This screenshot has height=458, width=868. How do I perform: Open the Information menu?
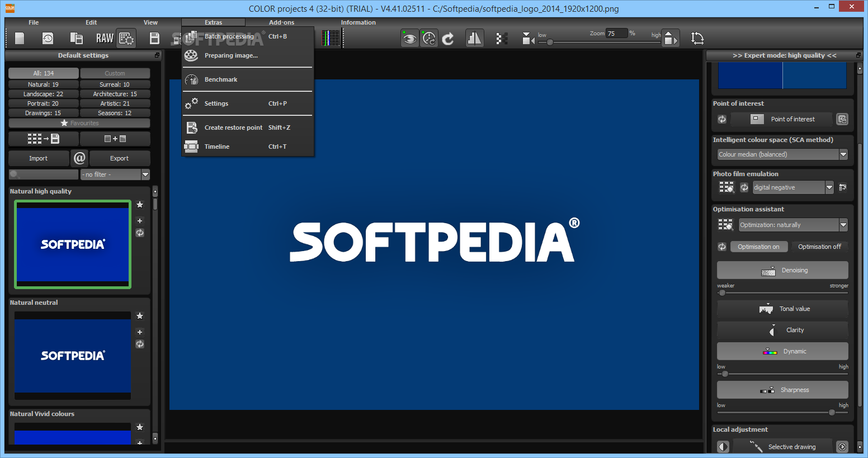pos(358,22)
